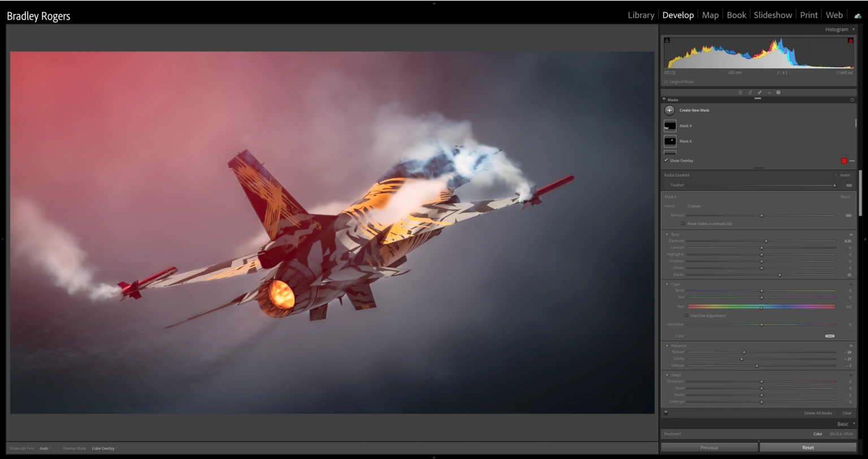The width and height of the screenshot is (868, 459).
Task: Toggle visibility of Color adjustments eye icon
Action: point(851,284)
